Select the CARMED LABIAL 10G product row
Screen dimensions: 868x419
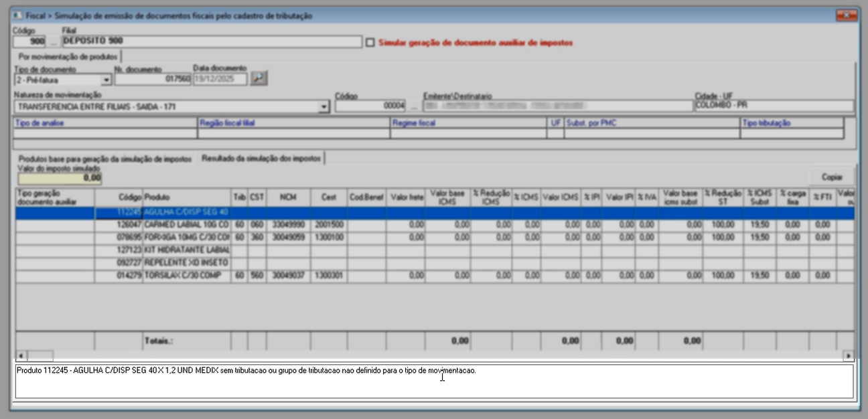click(186, 226)
